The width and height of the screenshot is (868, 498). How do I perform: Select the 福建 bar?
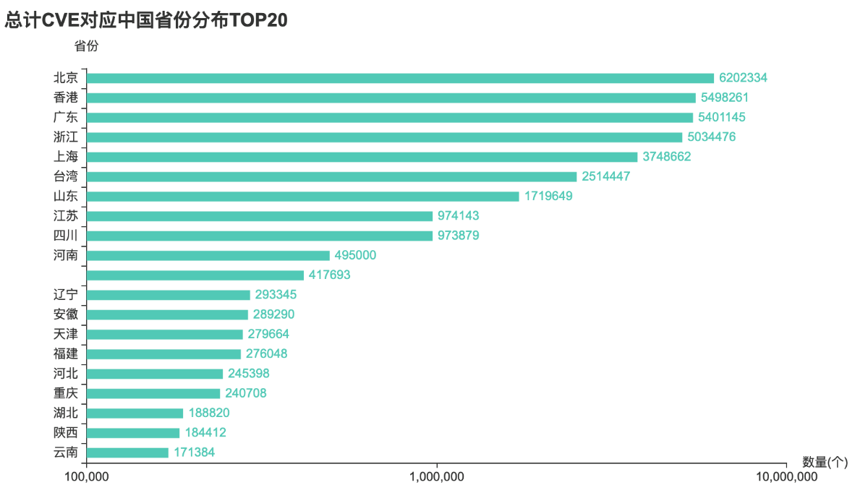coord(163,354)
